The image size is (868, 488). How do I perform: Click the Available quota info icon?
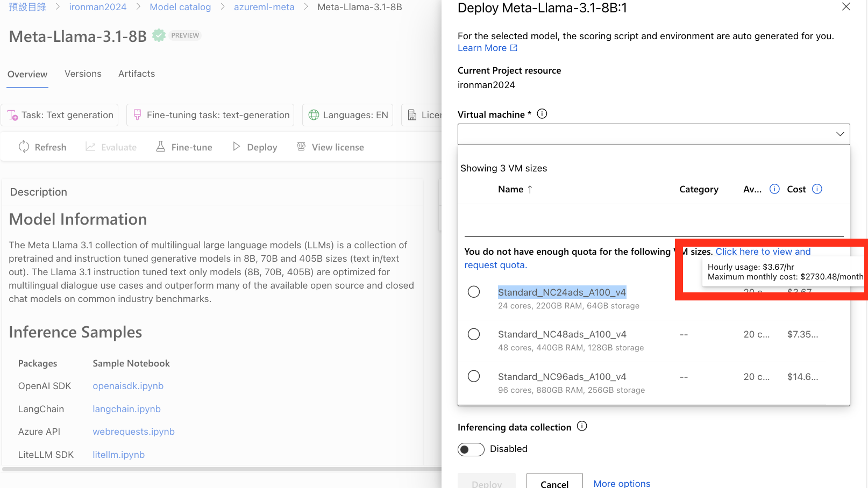point(774,189)
